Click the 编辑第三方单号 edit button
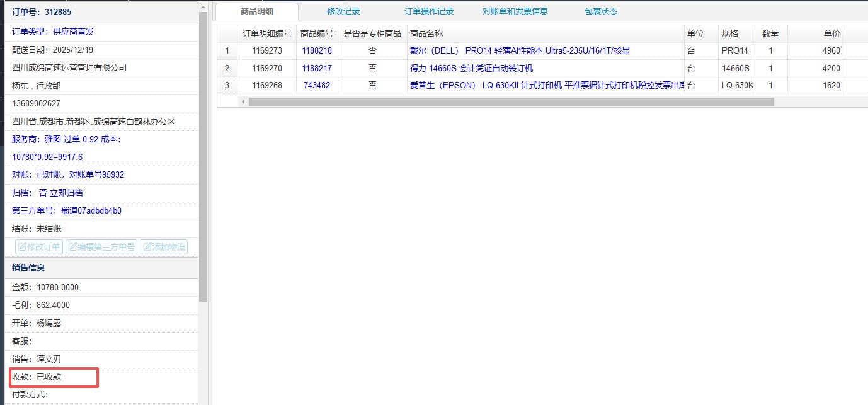This screenshot has width=868, height=405. point(101,247)
